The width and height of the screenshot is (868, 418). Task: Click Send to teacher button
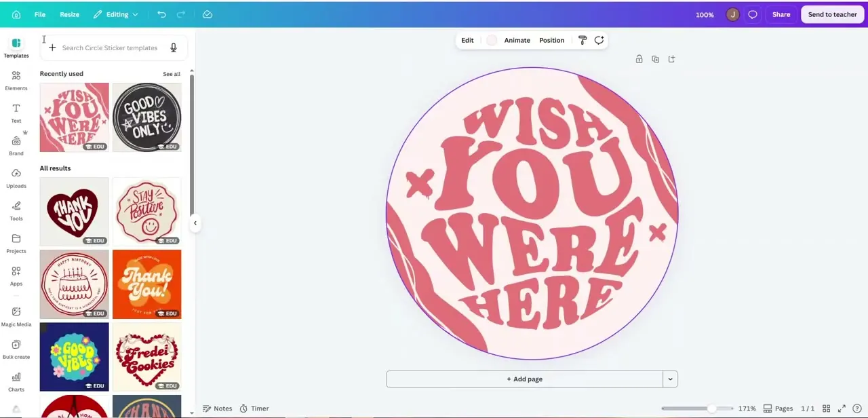832,14
